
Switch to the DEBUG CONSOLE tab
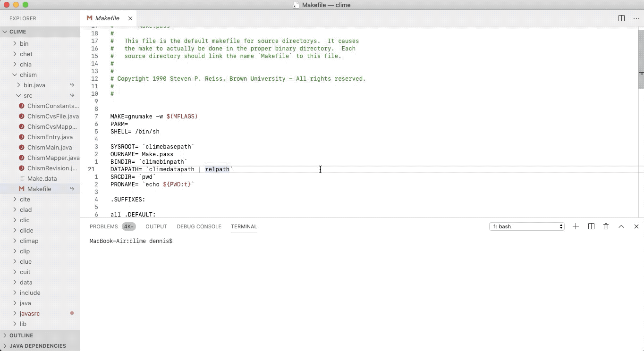[199, 226]
